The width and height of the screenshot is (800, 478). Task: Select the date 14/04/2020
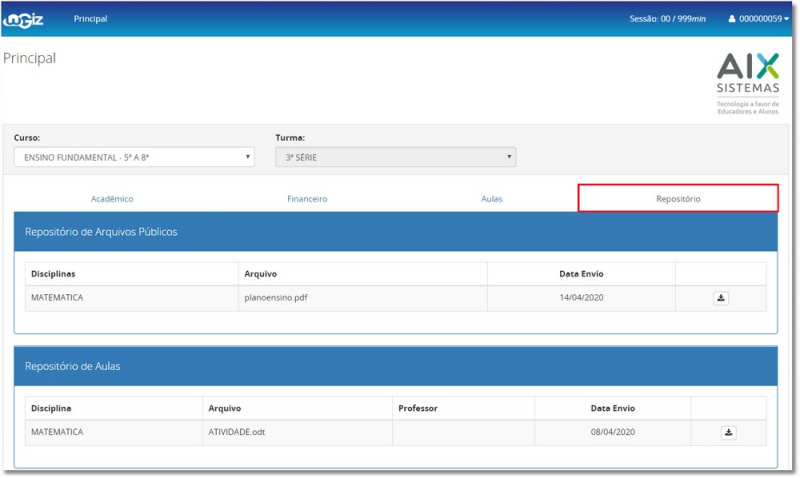pyautogui.click(x=581, y=297)
